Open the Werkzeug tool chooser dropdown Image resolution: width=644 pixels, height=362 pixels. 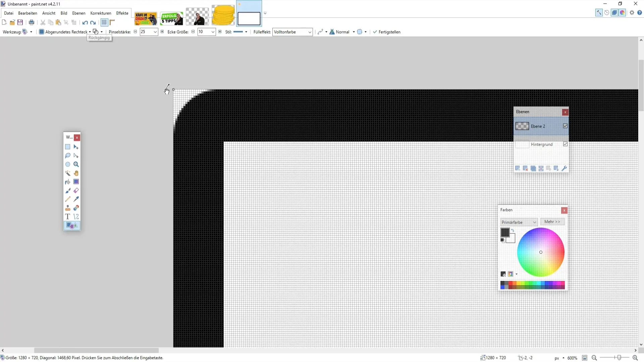[x=28, y=32]
